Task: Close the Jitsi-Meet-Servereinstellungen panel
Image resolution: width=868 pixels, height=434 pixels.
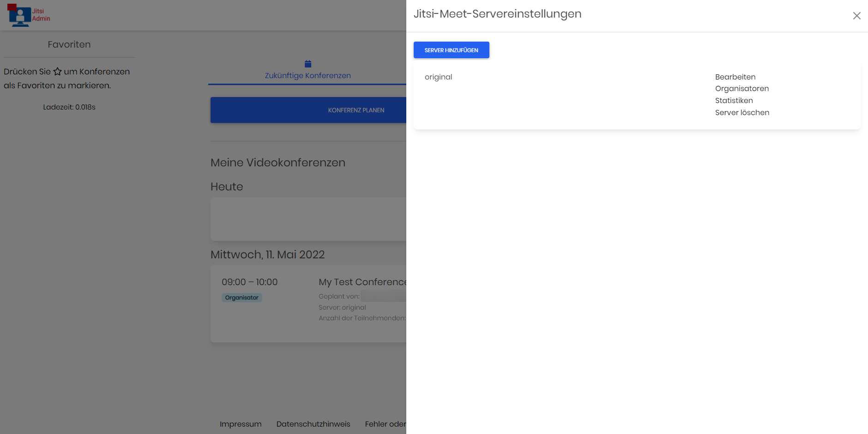Action: [x=856, y=16]
